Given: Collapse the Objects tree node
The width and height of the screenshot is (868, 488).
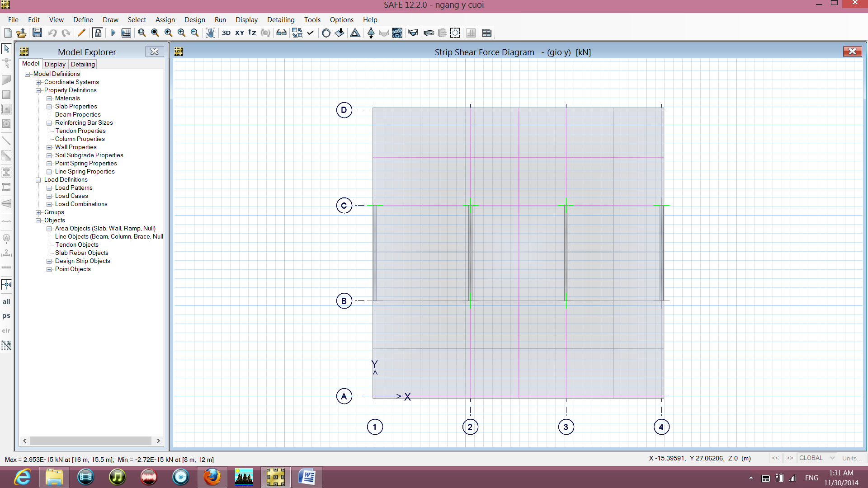Looking at the screenshot, I should tap(38, 221).
